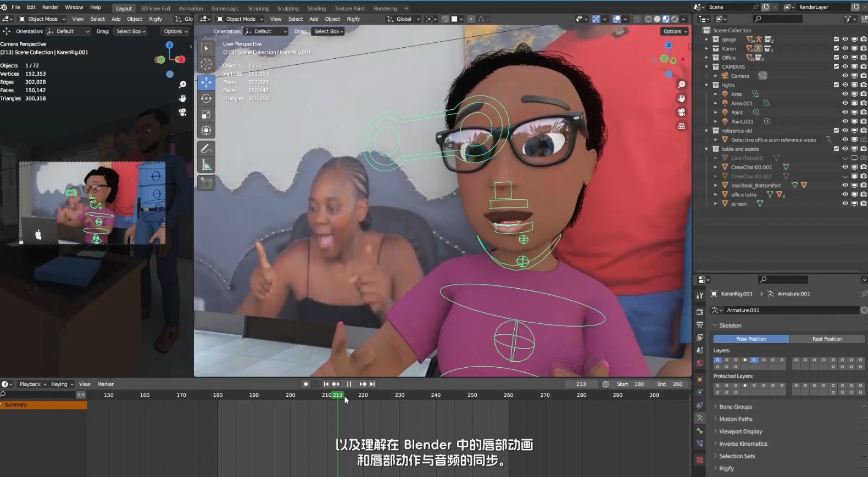Select the Scale tool

pos(206,114)
